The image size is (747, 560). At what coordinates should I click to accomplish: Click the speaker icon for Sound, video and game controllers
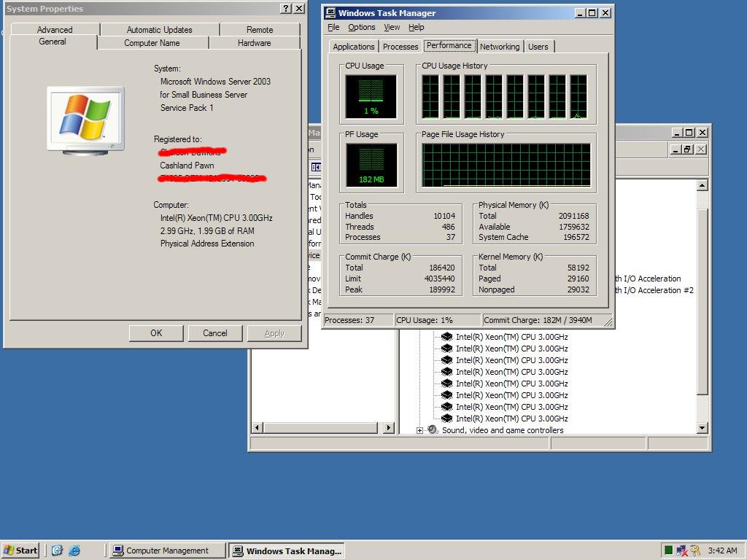[x=432, y=430]
